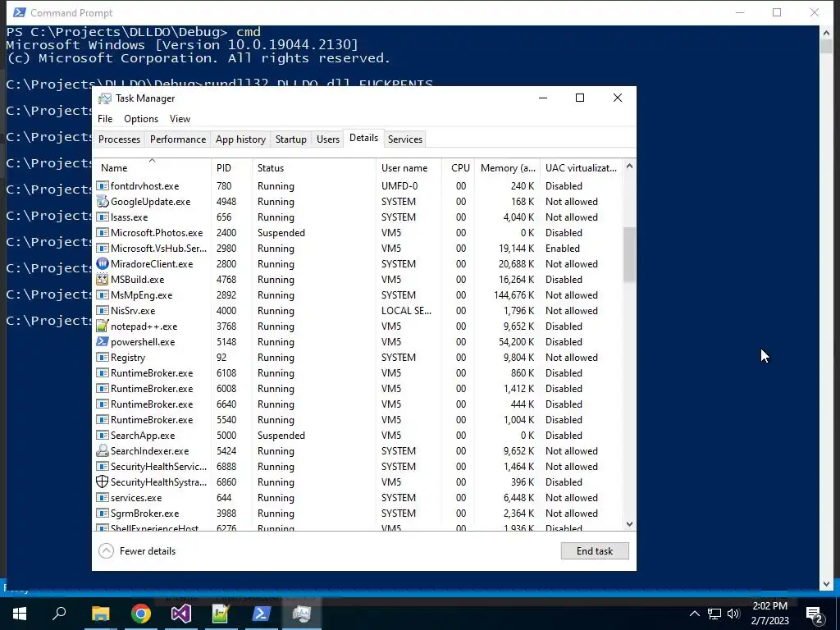The width and height of the screenshot is (840, 630).
Task: Click the Registry process icon
Action: coord(102,358)
